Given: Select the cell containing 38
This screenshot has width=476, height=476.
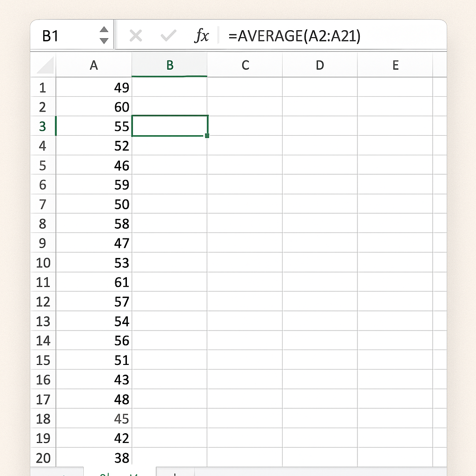Looking at the screenshot, I should click(94, 458).
